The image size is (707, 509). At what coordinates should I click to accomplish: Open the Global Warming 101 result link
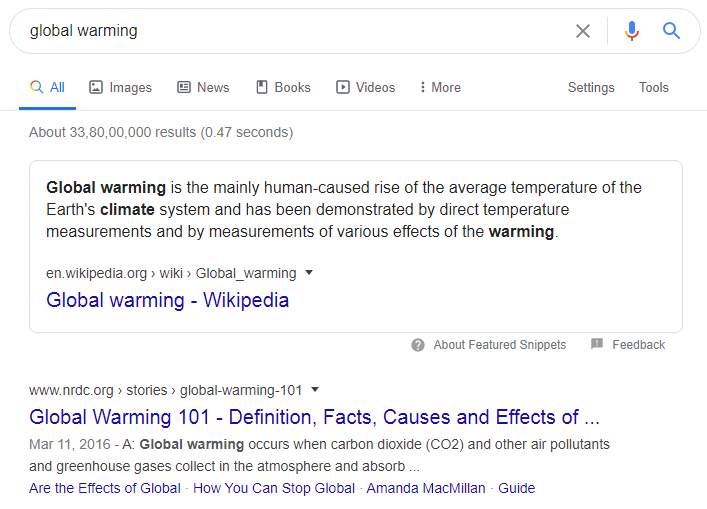[314, 417]
